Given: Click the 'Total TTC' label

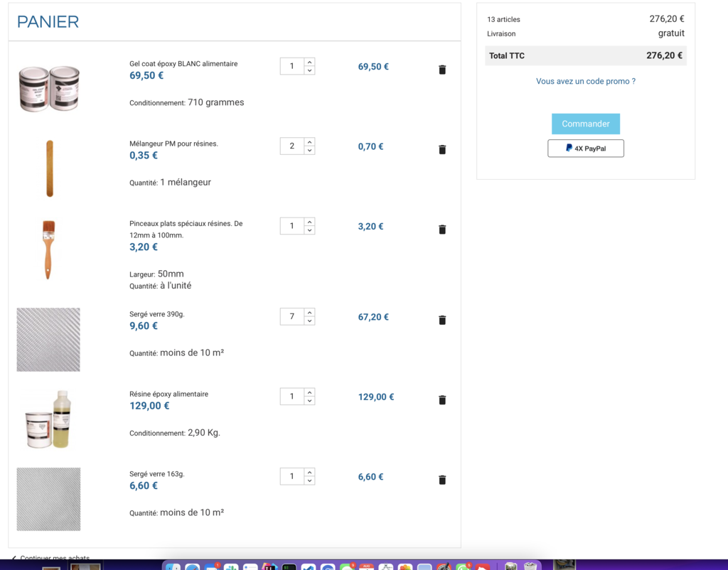Looking at the screenshot, I should [x=506, y=55].
